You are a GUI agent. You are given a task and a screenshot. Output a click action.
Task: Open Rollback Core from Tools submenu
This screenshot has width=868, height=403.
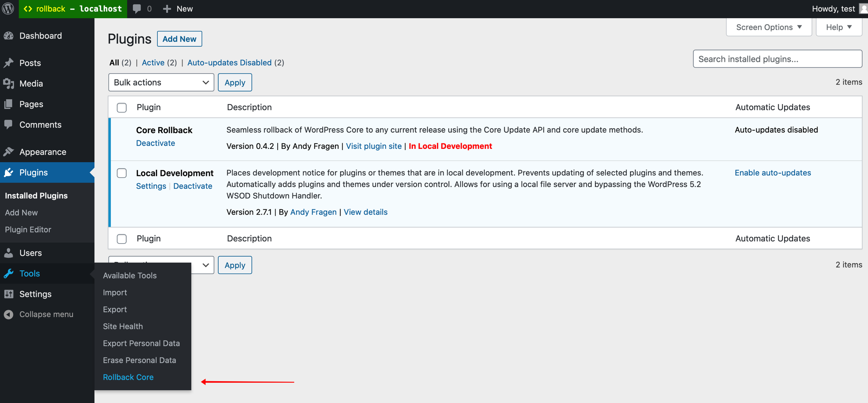(x=128, y=377)
